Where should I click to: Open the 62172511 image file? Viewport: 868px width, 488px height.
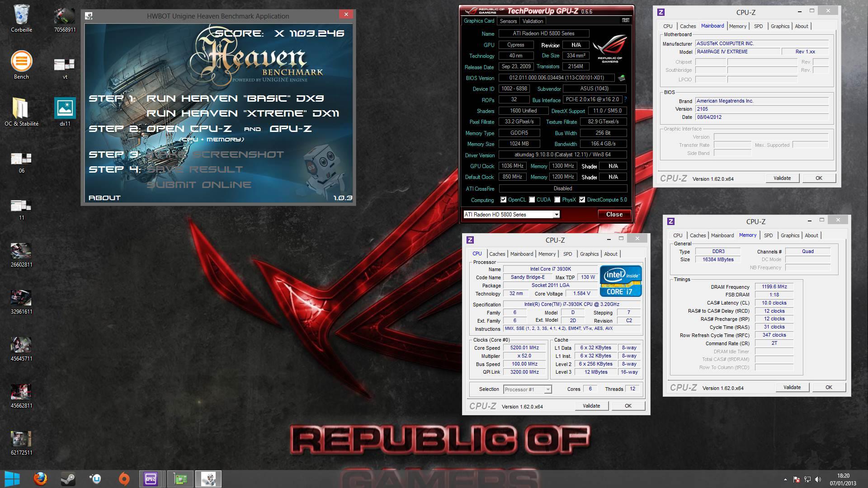point(21,443)
